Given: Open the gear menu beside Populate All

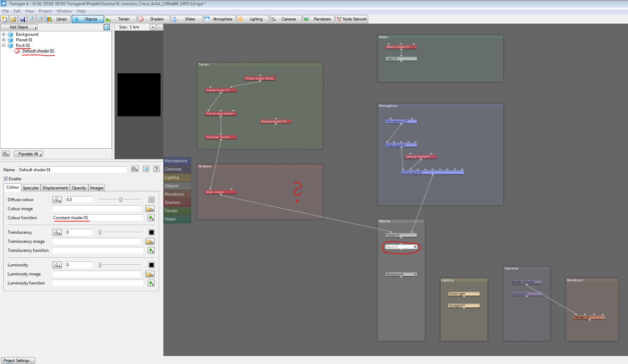Looking at the screenshot, I should pos(6,154).
